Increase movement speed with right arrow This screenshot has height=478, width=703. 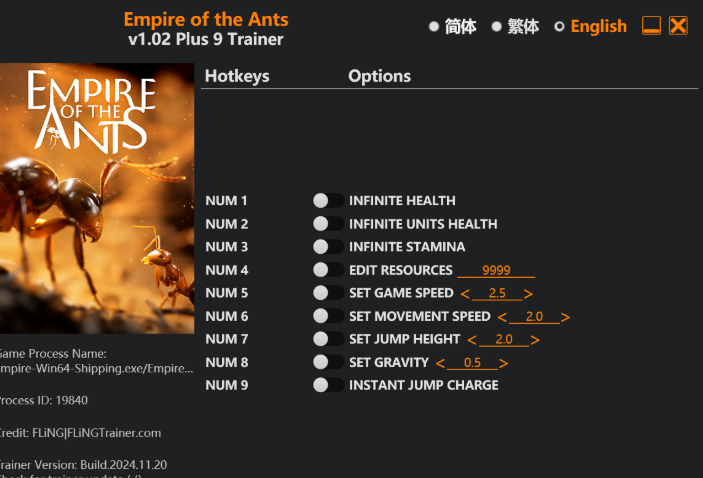coord(565,317)
